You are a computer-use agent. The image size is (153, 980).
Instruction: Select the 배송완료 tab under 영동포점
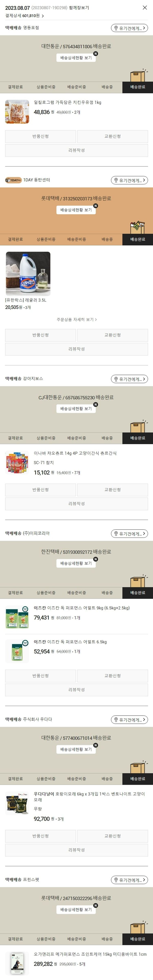tap(137, 87)
